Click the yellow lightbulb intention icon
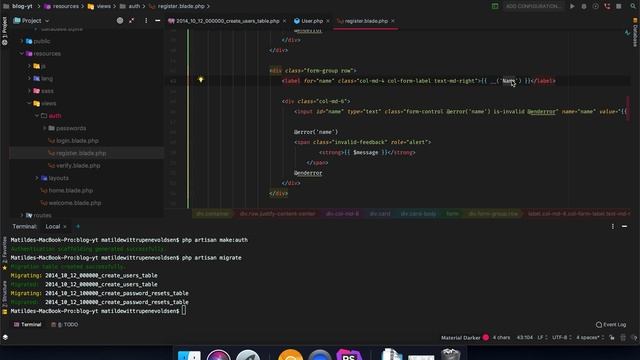This screenshot has height=360, width=640. [200, 80]
